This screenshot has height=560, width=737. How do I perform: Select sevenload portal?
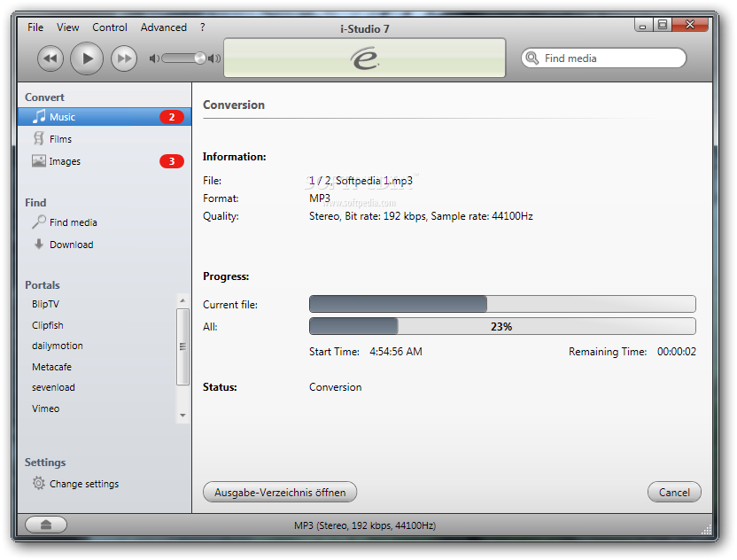pos(53,387)
